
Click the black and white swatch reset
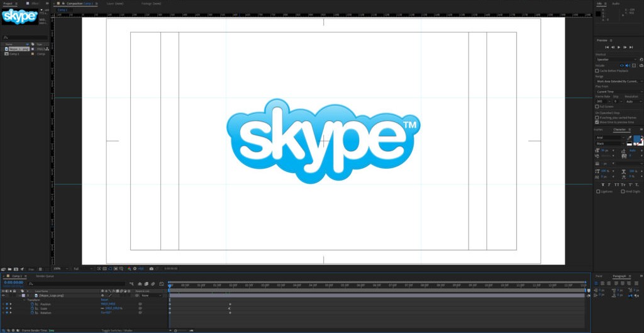click(x=629, y=144)
